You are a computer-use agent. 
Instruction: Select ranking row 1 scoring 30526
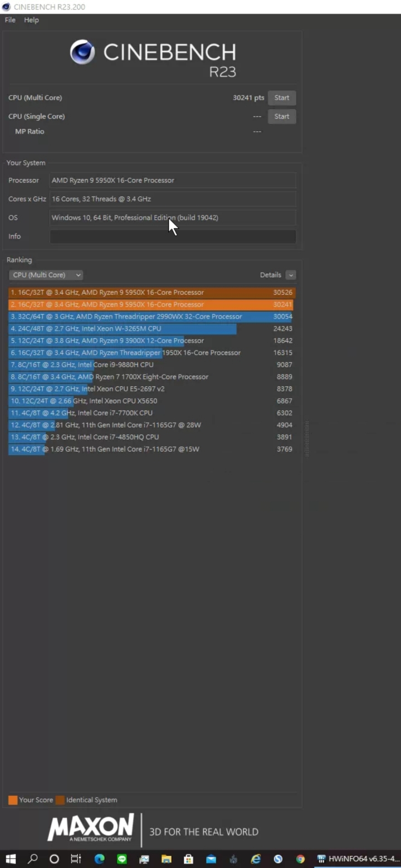tap(152, 293)
